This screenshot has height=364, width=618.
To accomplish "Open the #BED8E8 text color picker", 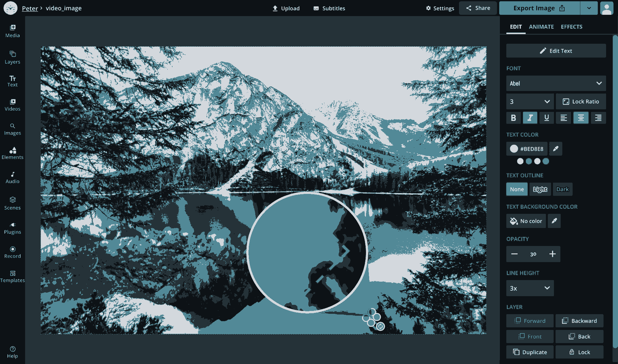I will (x=527, y=149).
